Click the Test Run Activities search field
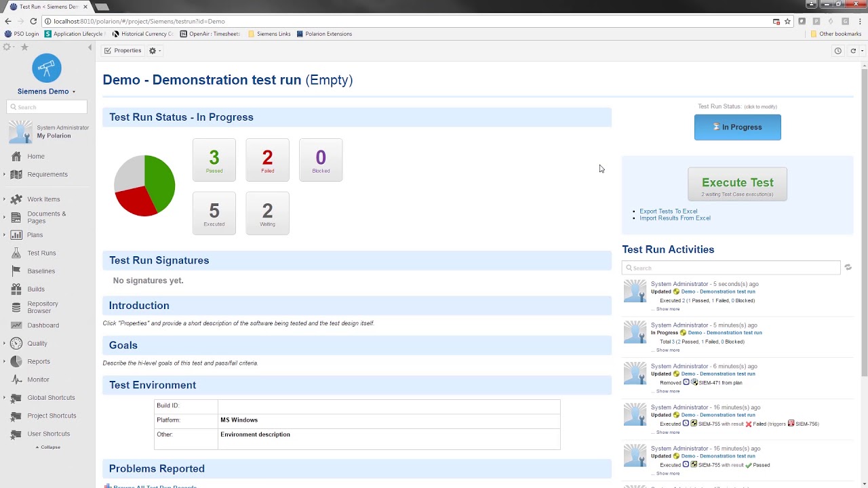This screenshot has height=488, width=868. 731,268
